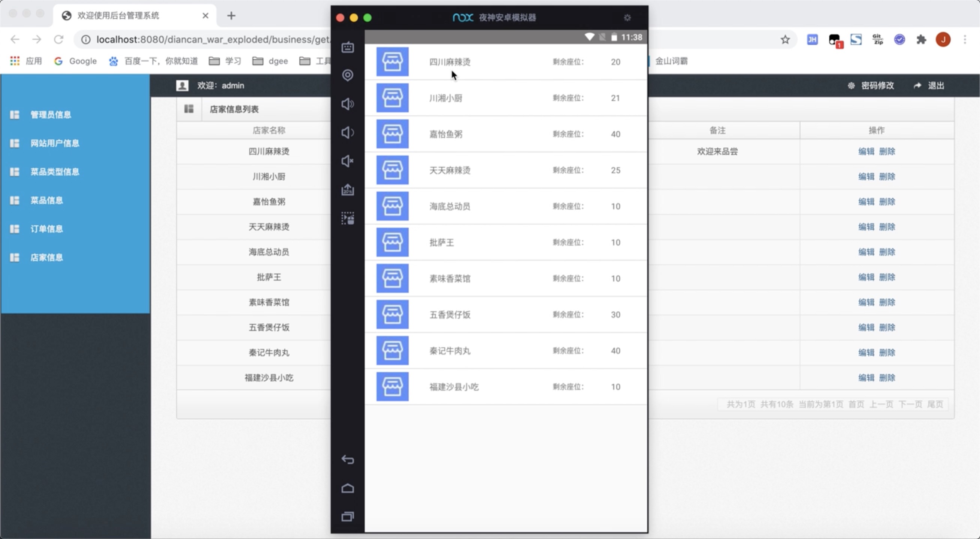
Task: Open the Google bookmark
Action: [x=75, y=61]
